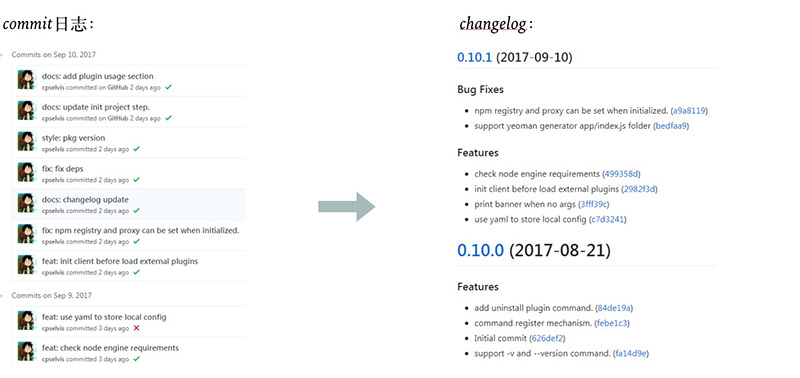Viewport: 800px width, 378px height.
Task: Click avatar beside 'feat: check node engine requirements'
Action: (x=26, y=352)
